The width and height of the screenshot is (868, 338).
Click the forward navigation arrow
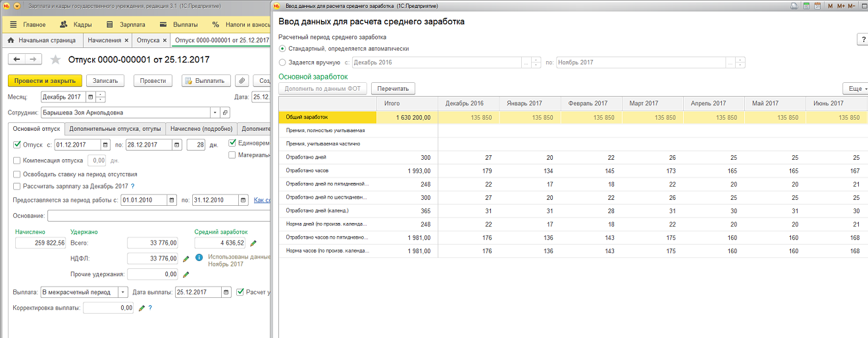(34, 59)
